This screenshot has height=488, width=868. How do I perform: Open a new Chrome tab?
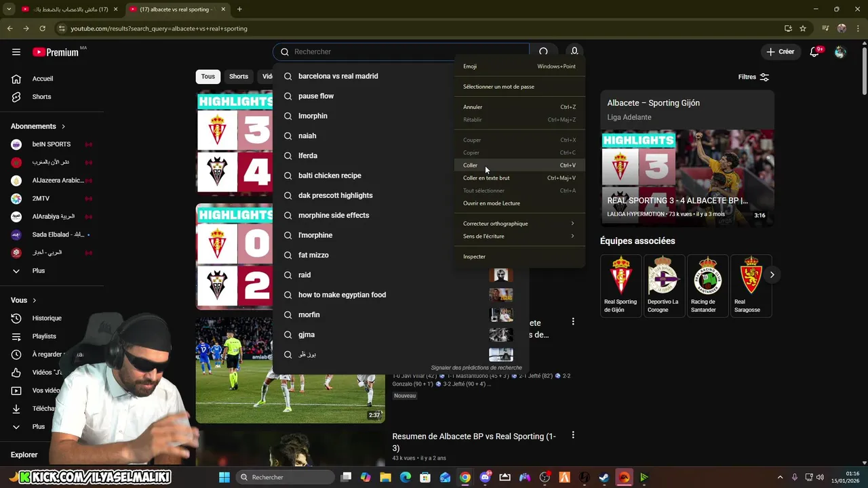[239, 9]
